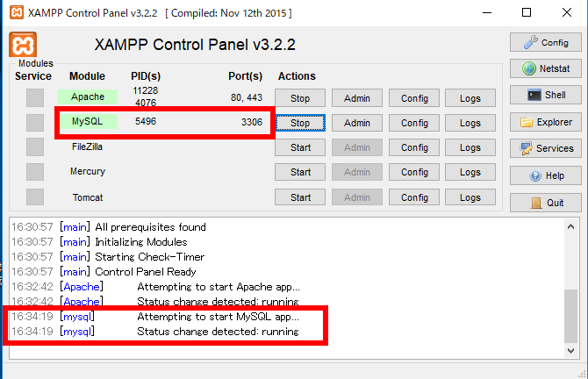Open the MySQL Config menu button

coord(414,123)
